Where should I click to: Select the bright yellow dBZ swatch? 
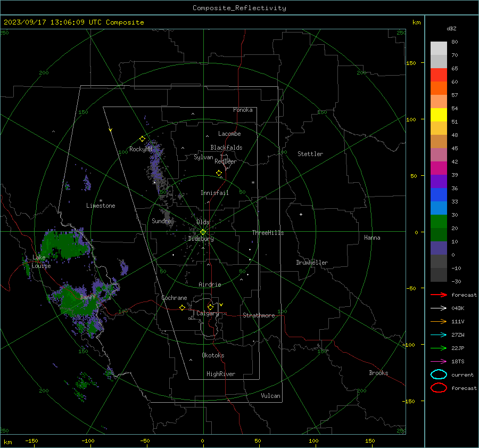(439, 115)
